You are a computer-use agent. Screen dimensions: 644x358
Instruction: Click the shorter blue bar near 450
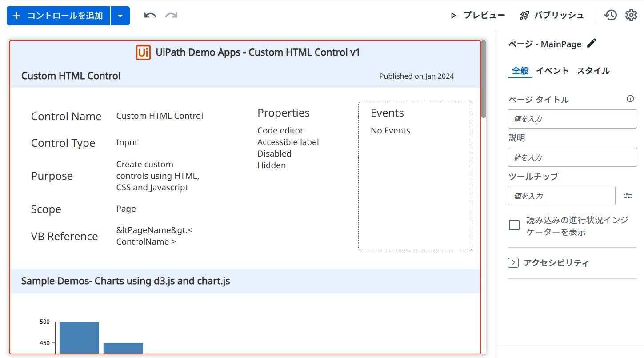(x=123, y=348)
